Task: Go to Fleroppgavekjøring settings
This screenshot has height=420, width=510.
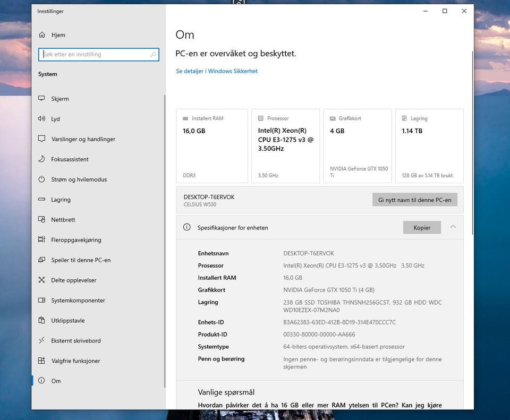Action: [x=76, y=240]
